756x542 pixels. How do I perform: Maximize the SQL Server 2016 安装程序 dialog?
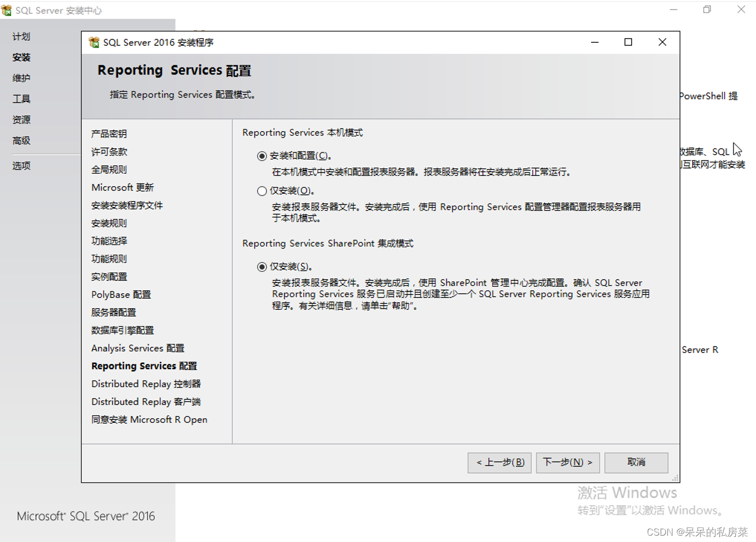[628, 42]
